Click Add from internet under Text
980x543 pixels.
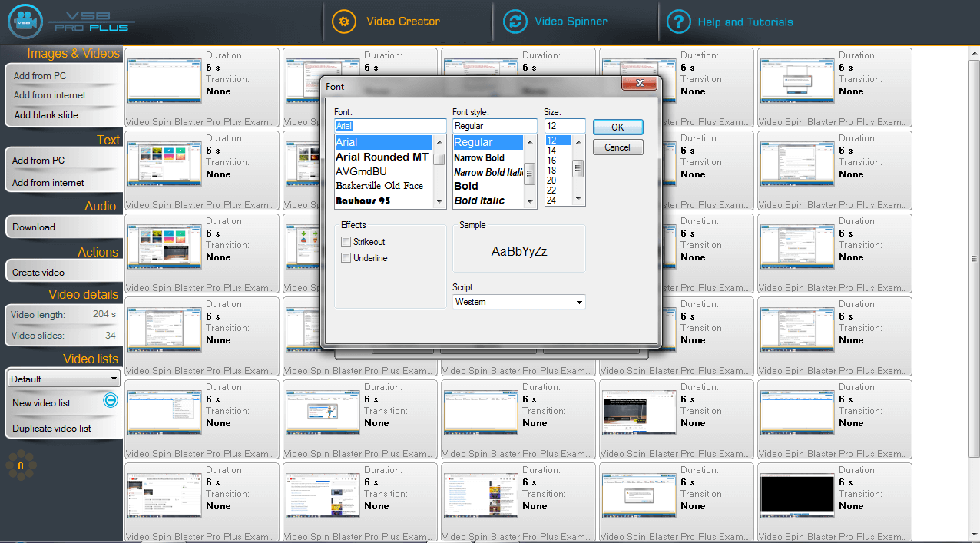pos(48,183)
